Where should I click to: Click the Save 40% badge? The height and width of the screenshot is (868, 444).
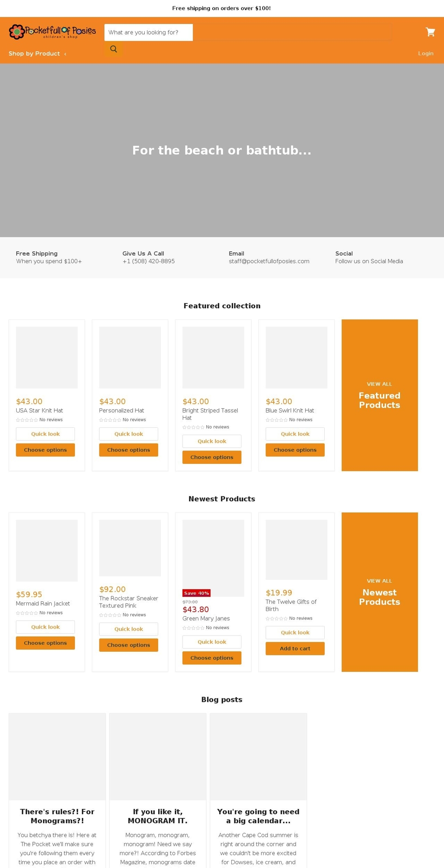(197, 593)
